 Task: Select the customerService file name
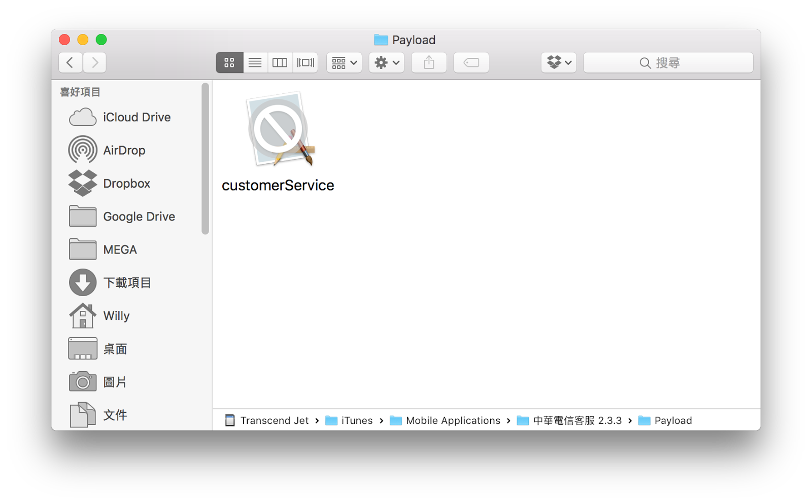pos(278,186)
